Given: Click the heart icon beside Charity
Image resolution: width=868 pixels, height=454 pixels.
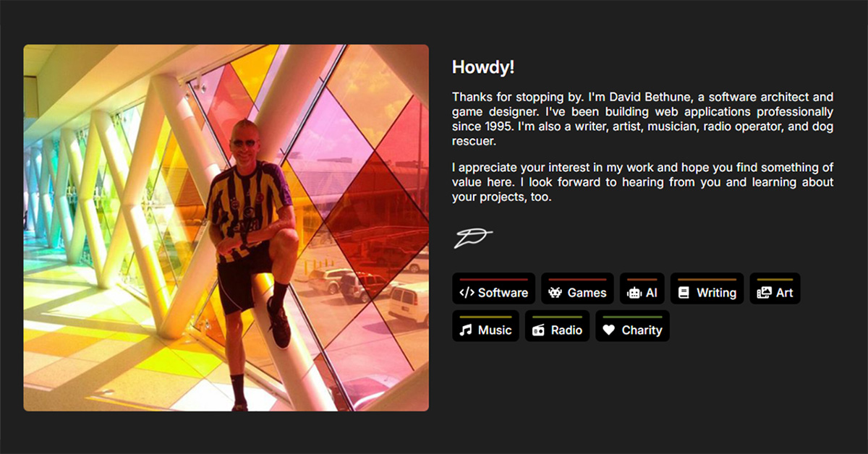Looking at the screenshot, I should (x=609, y=330).
